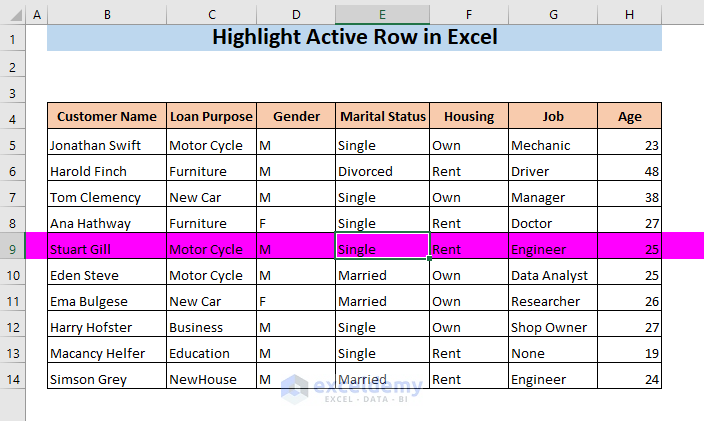The image size is (704, 421).
Task: Select column B header
Action: pyautogui.click(x=107, y=15)
